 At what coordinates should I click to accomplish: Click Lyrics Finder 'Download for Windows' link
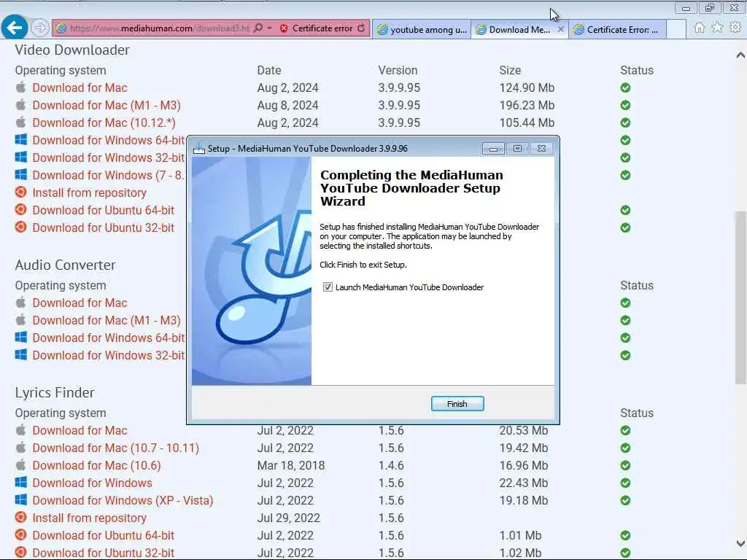tap(93, 483)
